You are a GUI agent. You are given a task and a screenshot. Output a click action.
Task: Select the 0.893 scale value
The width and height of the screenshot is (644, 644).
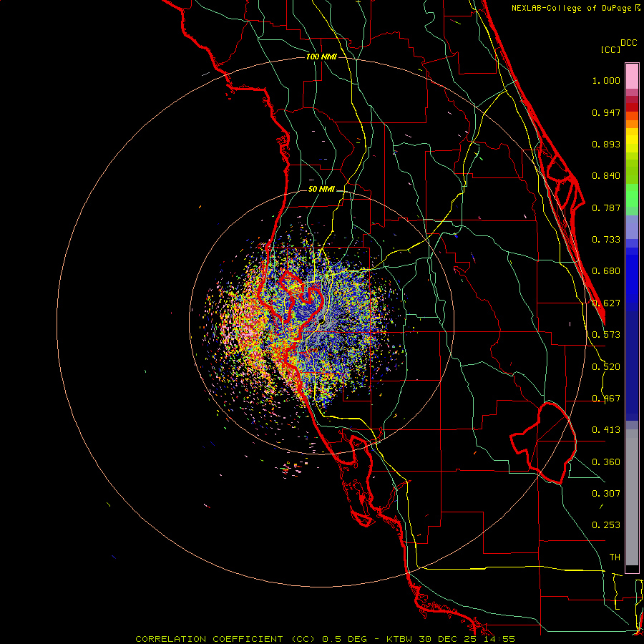pos(606,144)
